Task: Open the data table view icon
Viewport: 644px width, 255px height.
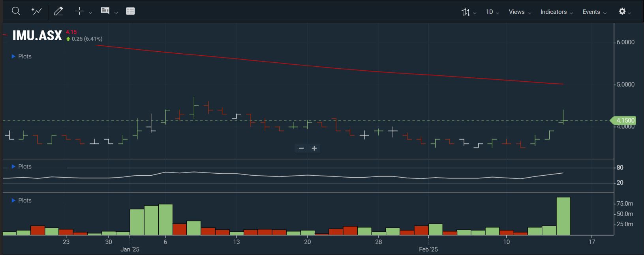Action: (x=130, y=11)
